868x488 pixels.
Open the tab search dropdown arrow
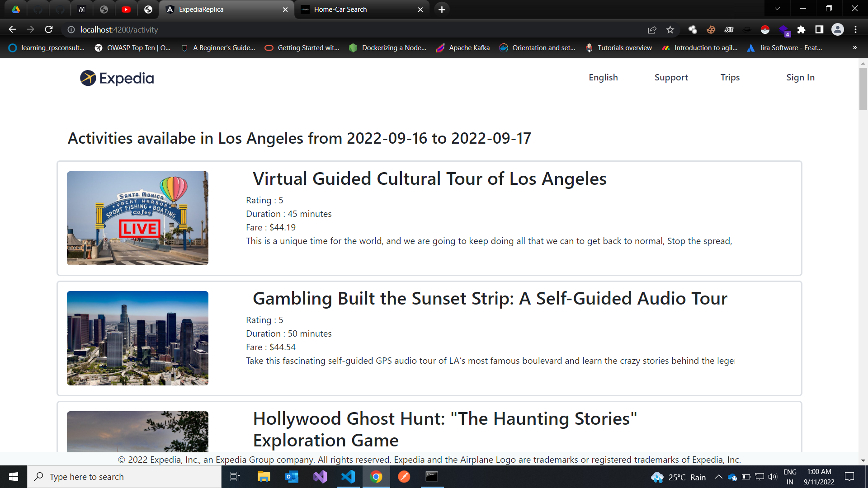(777, 9)
